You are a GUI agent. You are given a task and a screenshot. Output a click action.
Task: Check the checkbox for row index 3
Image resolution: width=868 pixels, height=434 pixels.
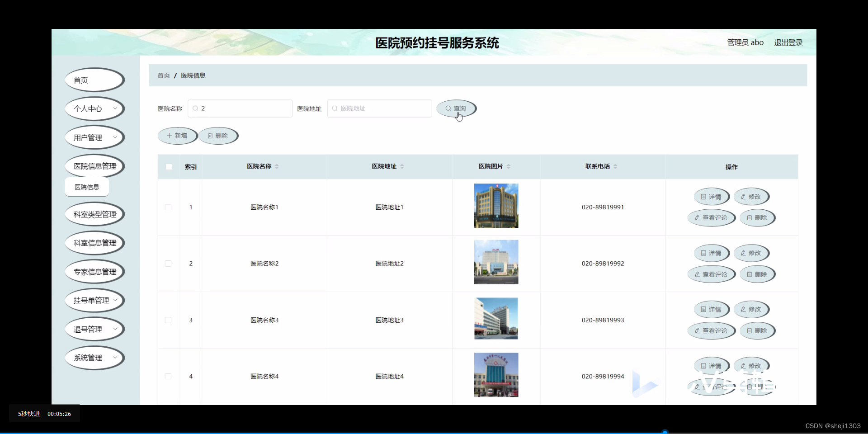tap(168, 320)
